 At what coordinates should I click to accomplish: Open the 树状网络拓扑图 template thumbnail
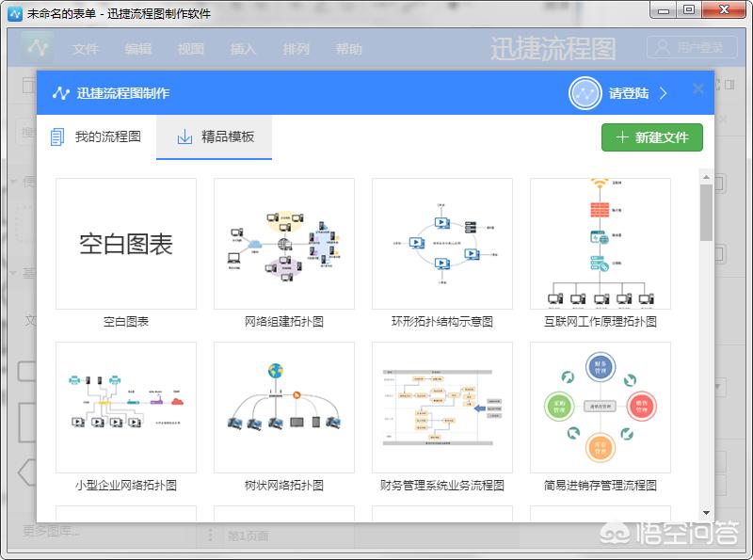pos(284,408)
